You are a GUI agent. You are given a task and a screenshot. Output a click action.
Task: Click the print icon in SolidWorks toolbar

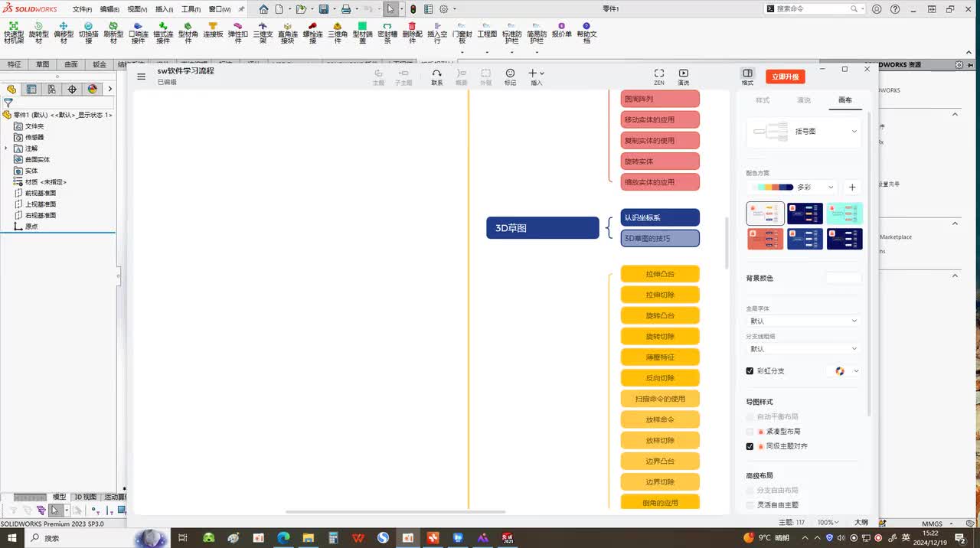[345, 9]
